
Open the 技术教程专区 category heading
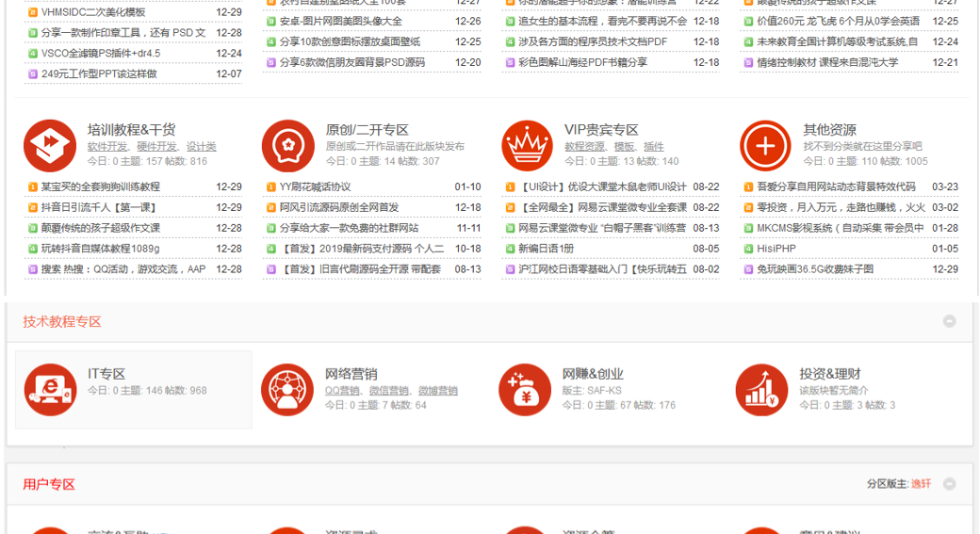pos(62,322)
